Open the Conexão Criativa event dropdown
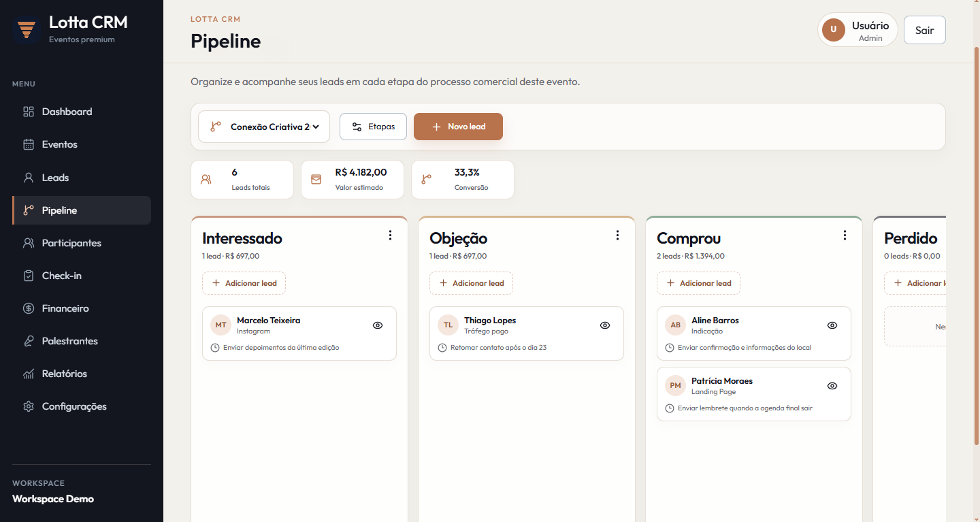Screen dimensions: 980x522 (x=264, y=127)
